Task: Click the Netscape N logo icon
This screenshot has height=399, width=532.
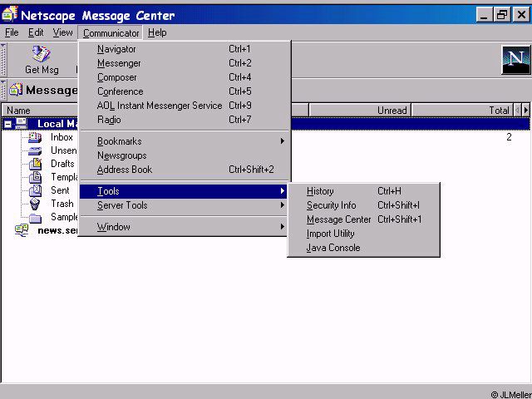Action: tap(515, 60)
